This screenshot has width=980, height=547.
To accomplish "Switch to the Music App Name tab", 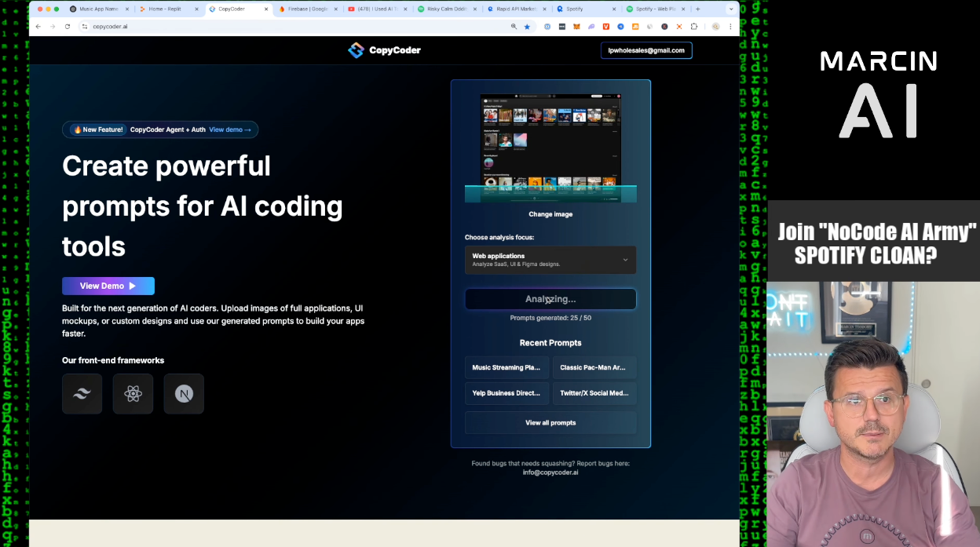I will (x=98, y=9).
